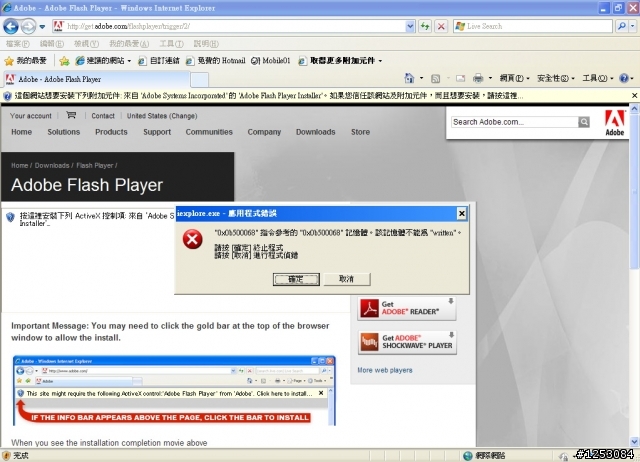
Task: Click the empty New Tab button
Action: [200, 80]
